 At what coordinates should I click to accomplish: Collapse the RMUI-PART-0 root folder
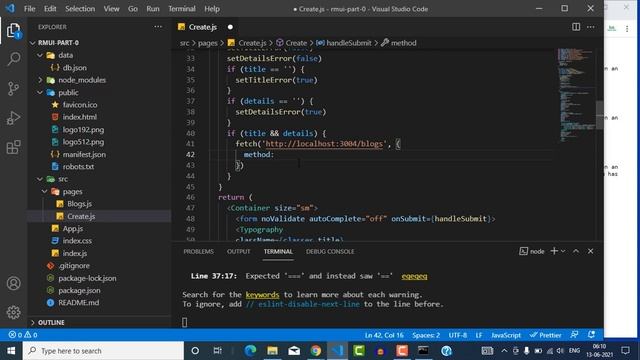33,42
